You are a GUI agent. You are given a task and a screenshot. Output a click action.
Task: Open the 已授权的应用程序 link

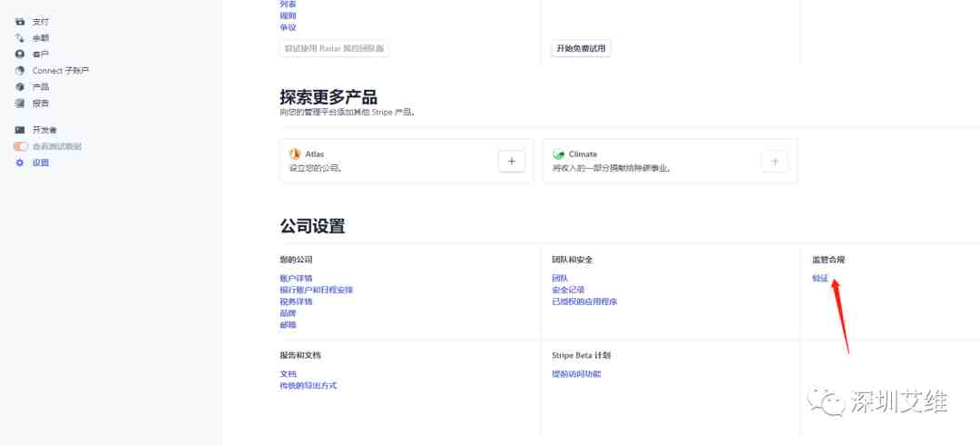pyautogui.click(x=584, y=302)
